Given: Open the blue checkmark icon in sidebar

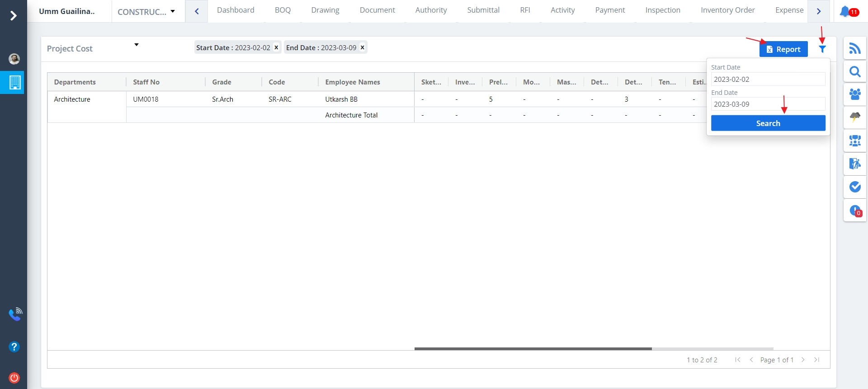Looking at the screenshot, I should [854, 187].
